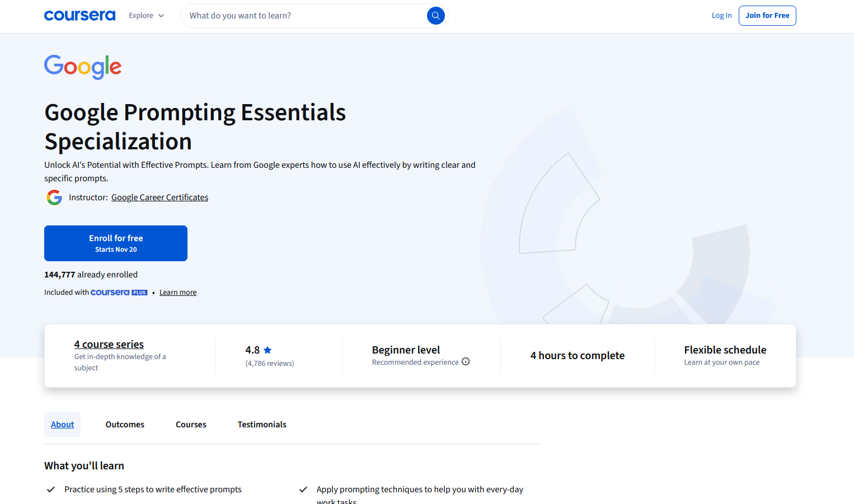
Task: Click the 4.8 rating value
Action: coord(252,350)
